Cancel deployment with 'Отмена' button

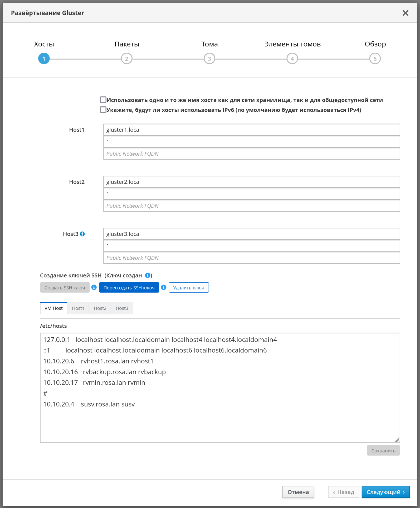(x=298, y=492)
